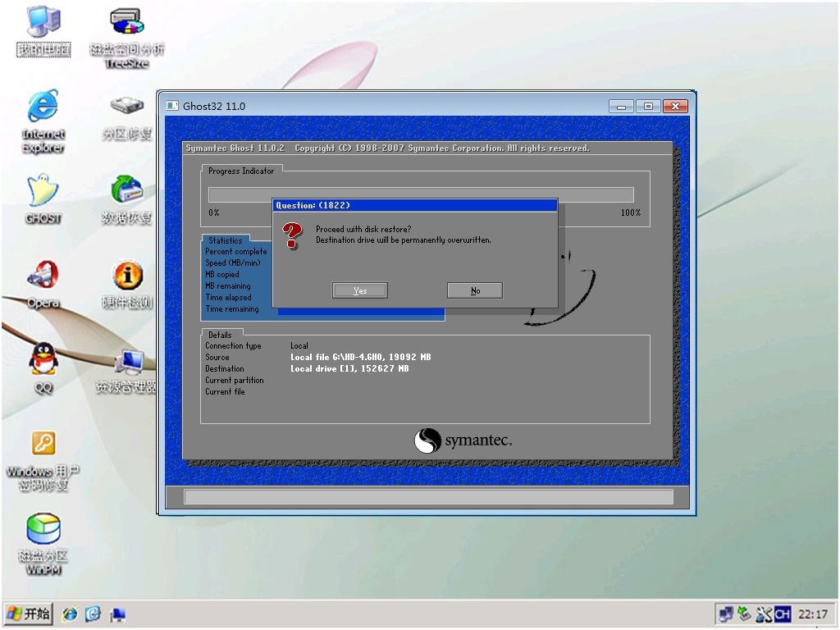
Task: Click the Progress Indicator bar
Action: click(x=421, y=194)
